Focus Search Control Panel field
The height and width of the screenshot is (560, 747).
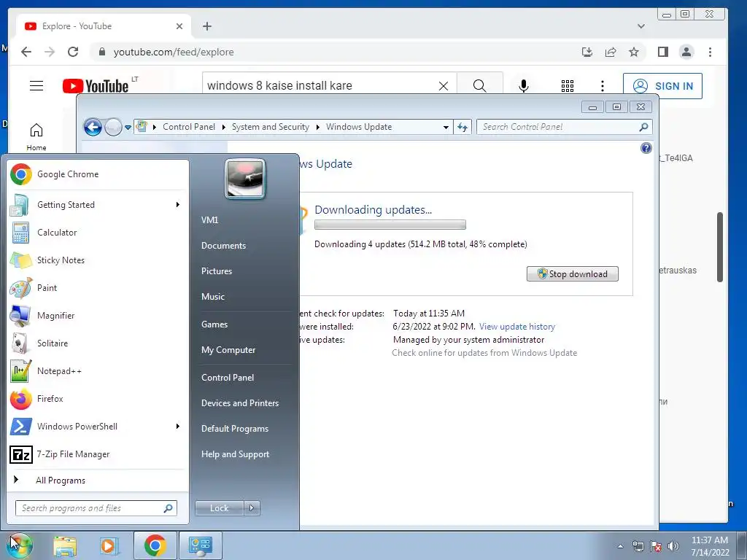[x=564, y=127]
